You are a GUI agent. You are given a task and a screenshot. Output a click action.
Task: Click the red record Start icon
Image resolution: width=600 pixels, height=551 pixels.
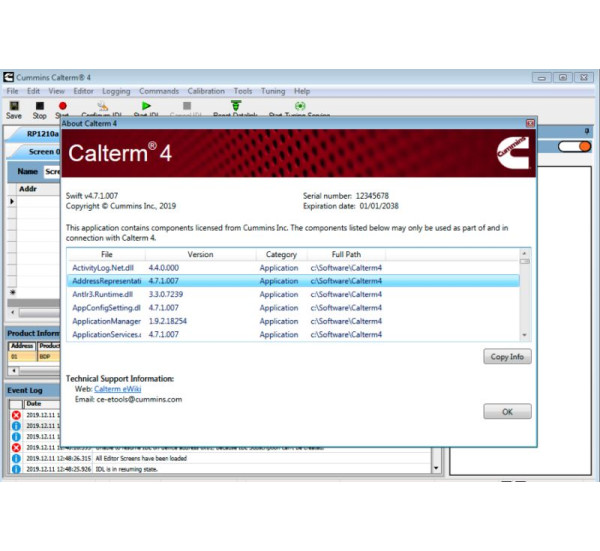tap(62, 105)
